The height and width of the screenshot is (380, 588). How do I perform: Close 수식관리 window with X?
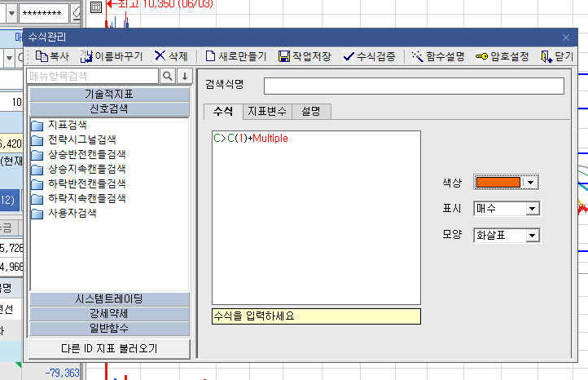[x=566, y=38]
